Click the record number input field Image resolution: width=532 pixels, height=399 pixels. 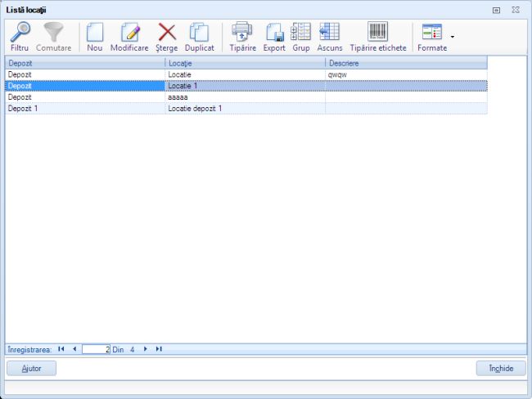(95, 349)
